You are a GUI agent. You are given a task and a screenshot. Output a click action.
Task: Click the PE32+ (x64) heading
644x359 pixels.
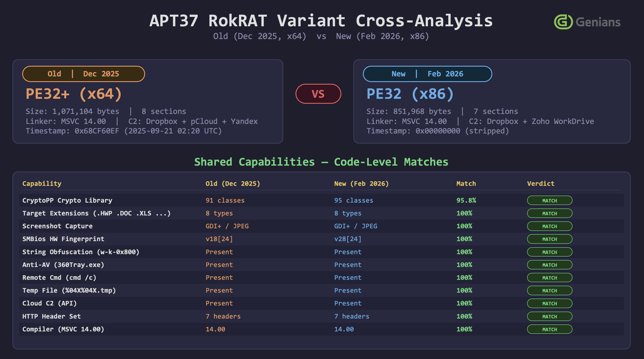(74, 94)
